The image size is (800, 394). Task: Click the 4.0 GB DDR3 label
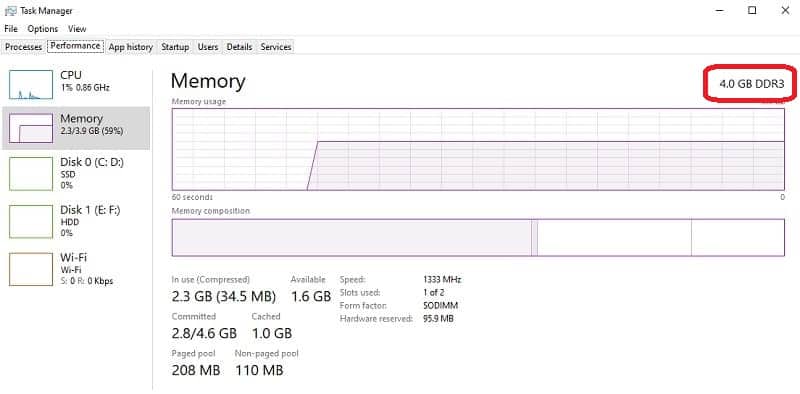click(751, 84)
